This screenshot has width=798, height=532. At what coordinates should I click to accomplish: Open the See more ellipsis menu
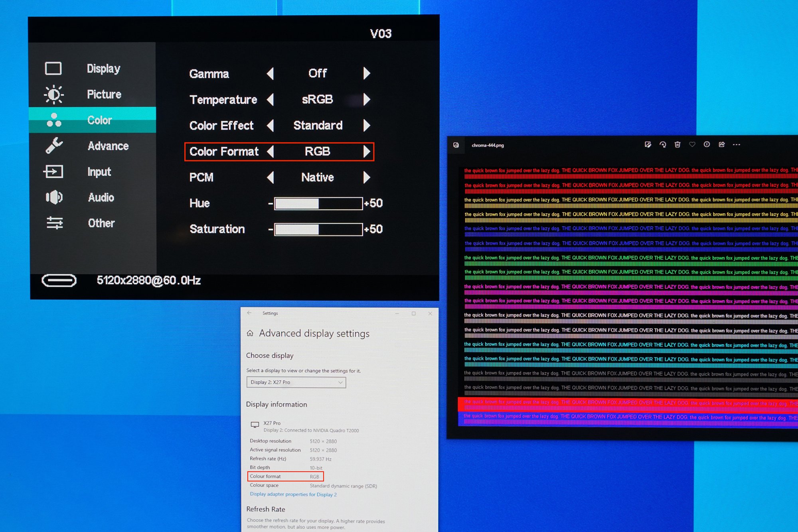pos(737,145)
